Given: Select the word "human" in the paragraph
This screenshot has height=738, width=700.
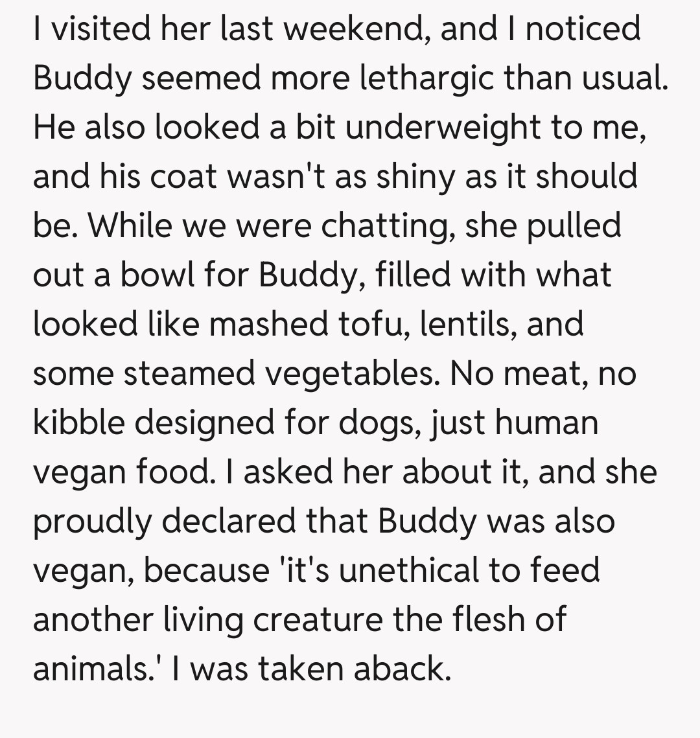Looking at the screenshot, I should [x=547, y=424].
